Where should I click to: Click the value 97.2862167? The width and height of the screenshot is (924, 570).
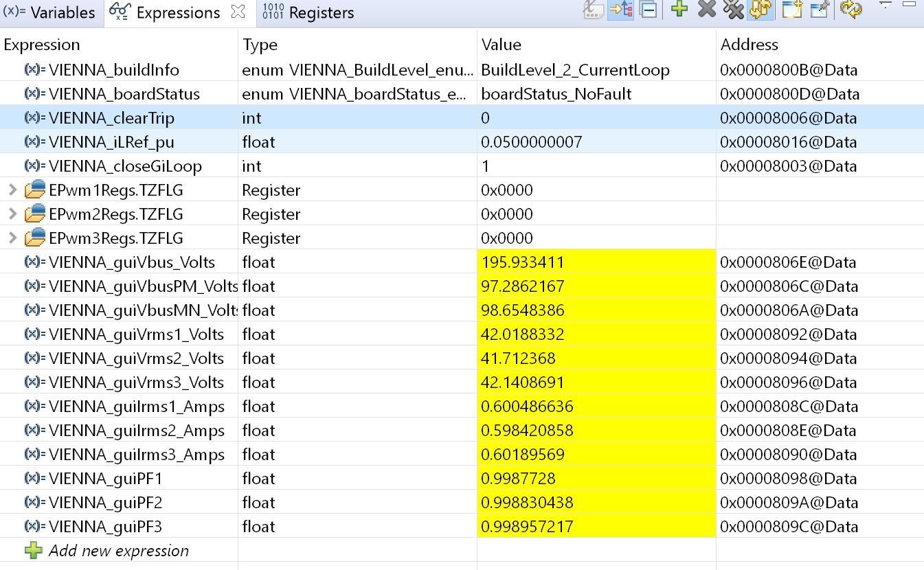click(x=523, y=286)
